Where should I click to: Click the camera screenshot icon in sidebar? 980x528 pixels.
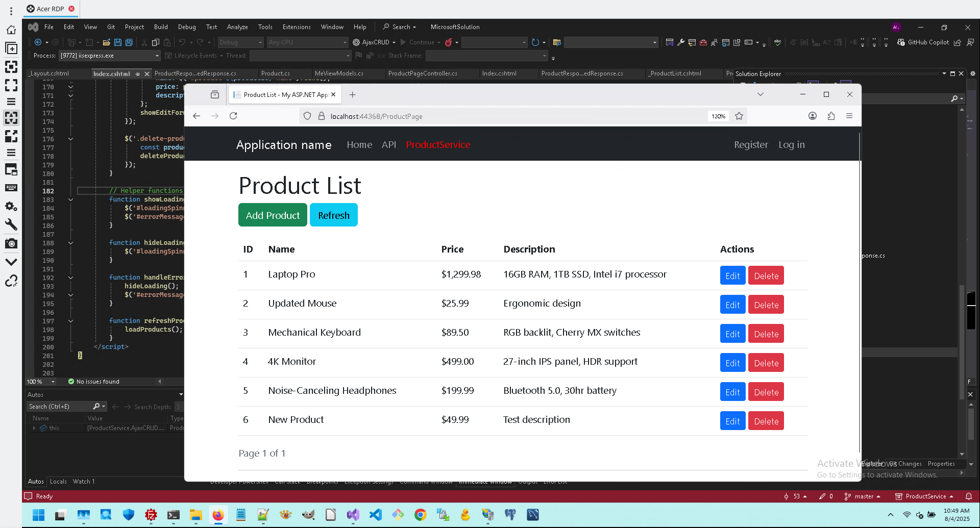[11, 243]
